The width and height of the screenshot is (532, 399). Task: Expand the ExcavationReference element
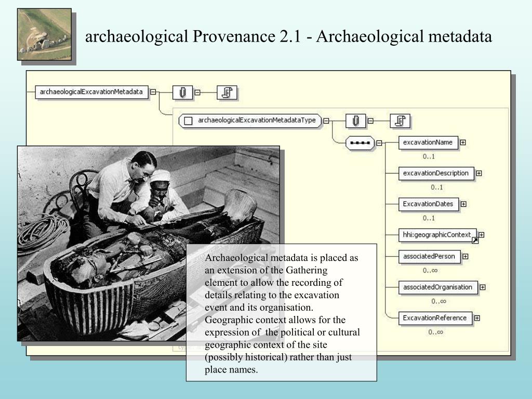click(477, 318)
